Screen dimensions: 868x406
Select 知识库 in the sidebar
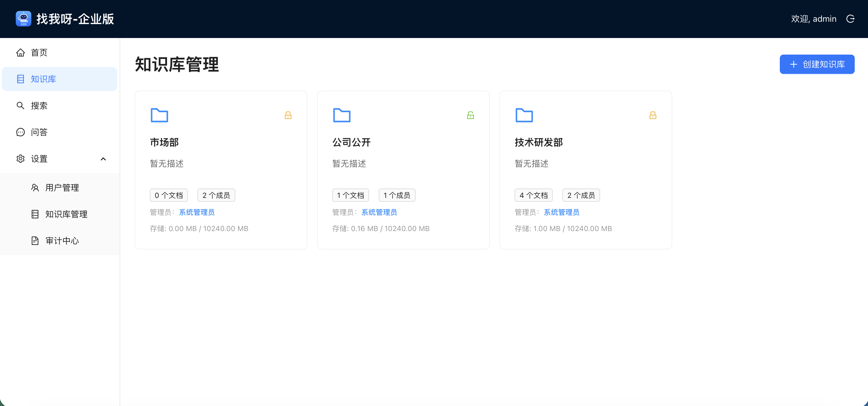coord(43,79)
